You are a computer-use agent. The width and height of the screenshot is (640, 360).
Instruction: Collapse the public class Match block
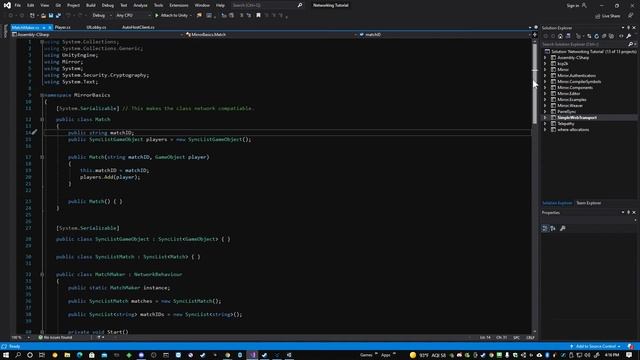42,120
